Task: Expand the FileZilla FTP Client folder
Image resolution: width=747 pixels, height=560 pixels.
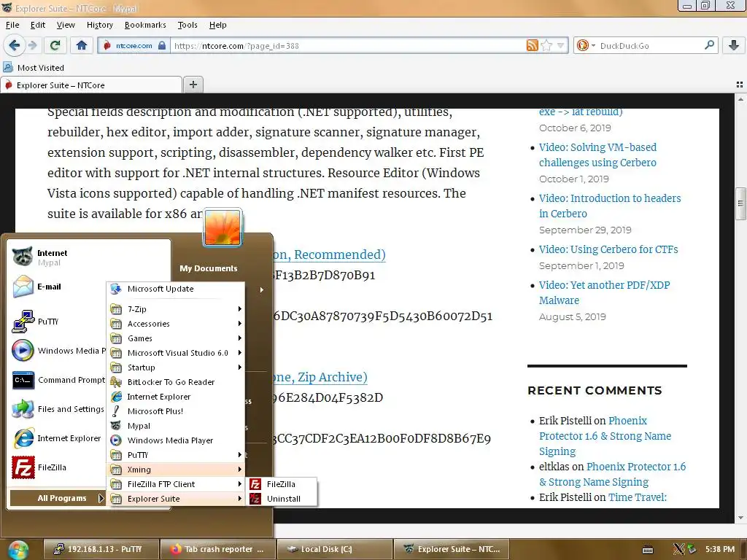Action: [x=175, y=484]
